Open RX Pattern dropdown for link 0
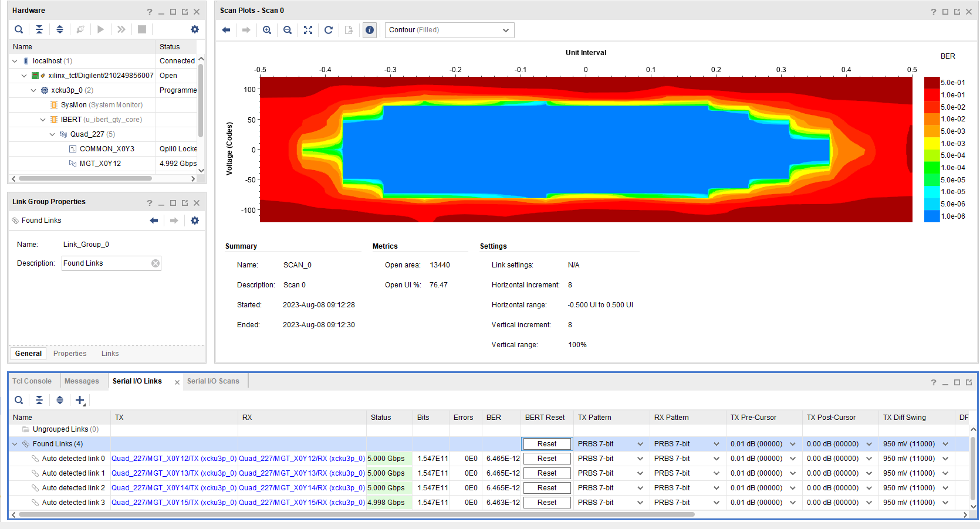The width and height of the screenshot is (980, 529). click(x=717, y=459)
